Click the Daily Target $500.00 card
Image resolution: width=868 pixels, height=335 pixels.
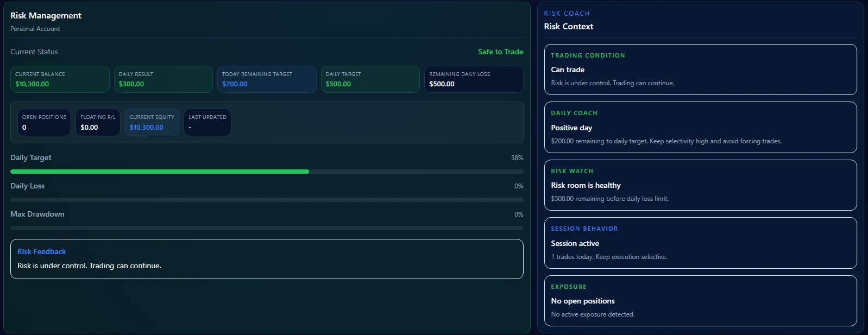coord(370,79)
